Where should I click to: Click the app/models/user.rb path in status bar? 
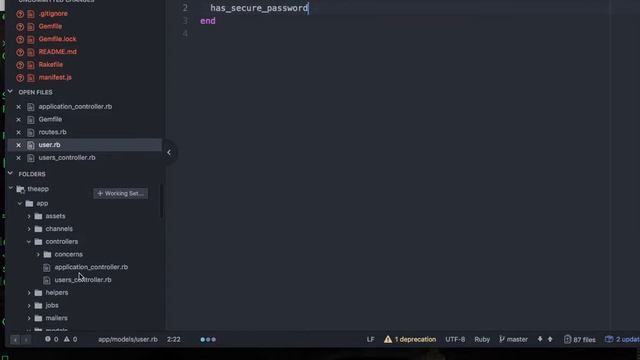tap(128, 339)
